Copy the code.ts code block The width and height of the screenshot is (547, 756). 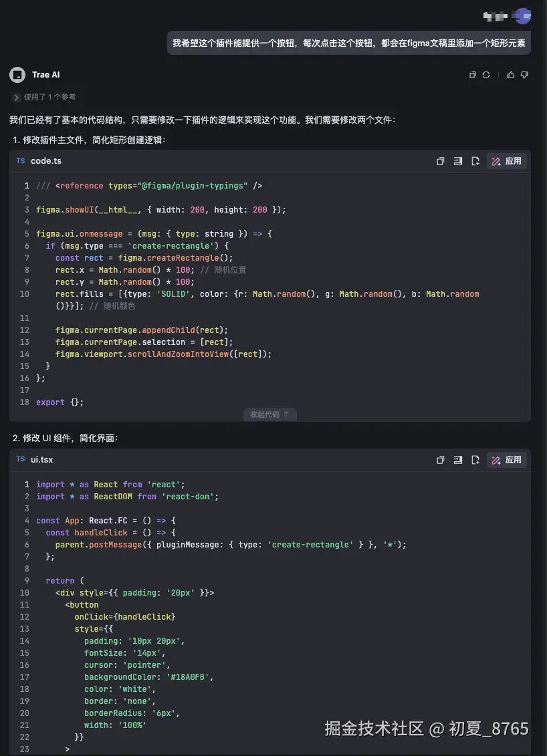pos(441,161)
